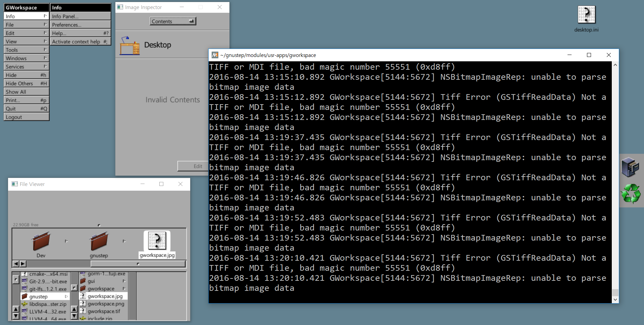Maximize the terminal window
Screen dimensions: 644x325
tap(589, 55)
